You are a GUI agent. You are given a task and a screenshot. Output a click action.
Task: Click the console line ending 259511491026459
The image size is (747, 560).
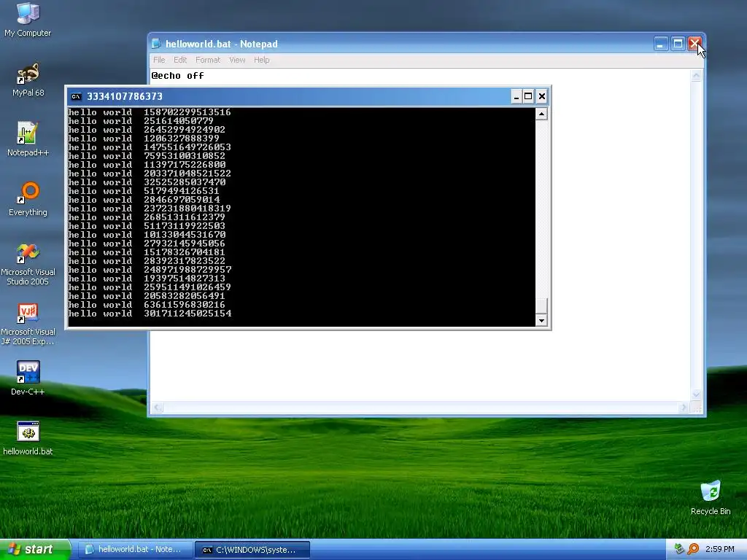[150, 287]
